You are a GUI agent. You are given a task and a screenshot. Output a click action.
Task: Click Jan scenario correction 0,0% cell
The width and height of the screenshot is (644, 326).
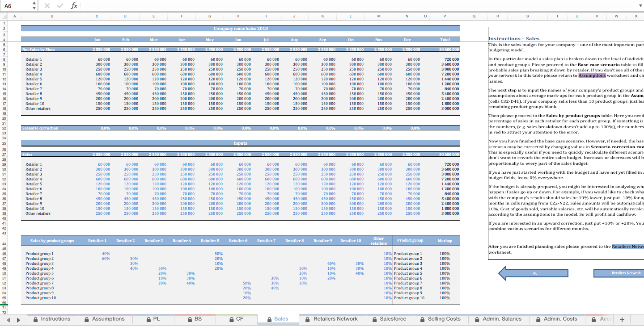click(x=97, y=128)
